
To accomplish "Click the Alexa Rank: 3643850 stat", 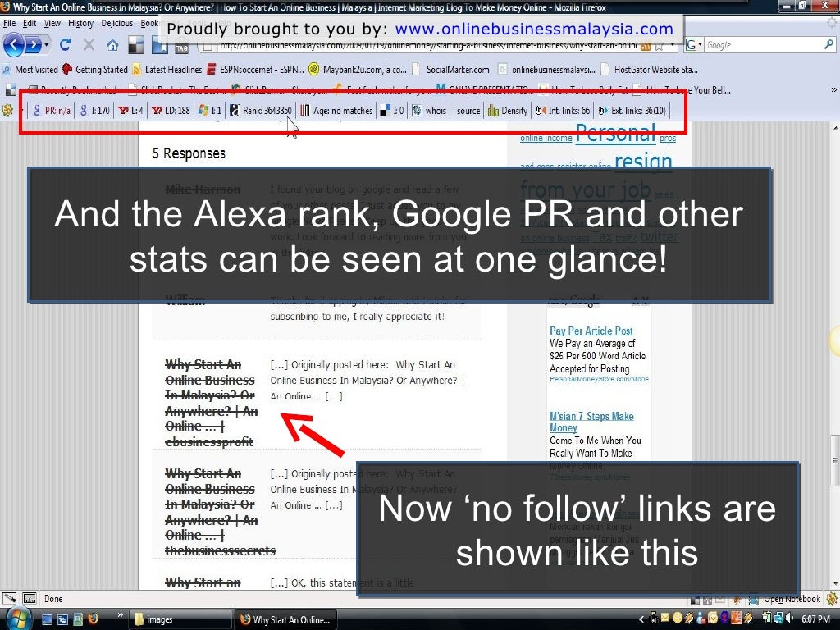I will pos(261,111).
